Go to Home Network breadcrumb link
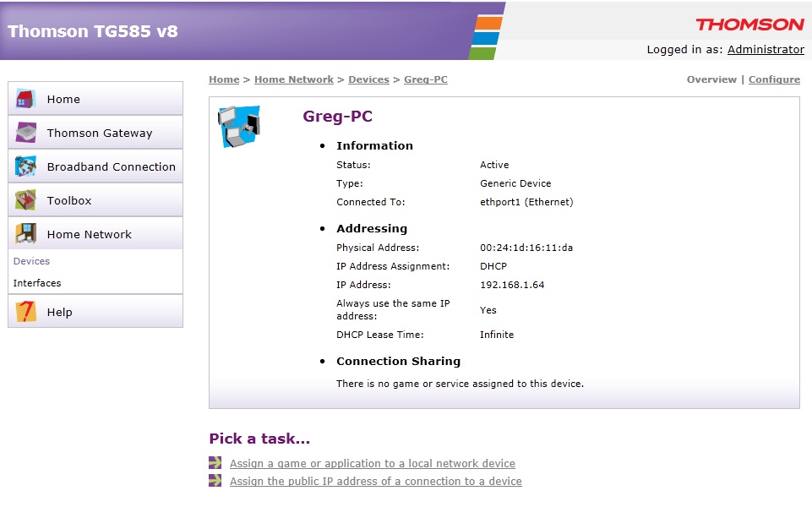812x507 pixels. point(294,79)
